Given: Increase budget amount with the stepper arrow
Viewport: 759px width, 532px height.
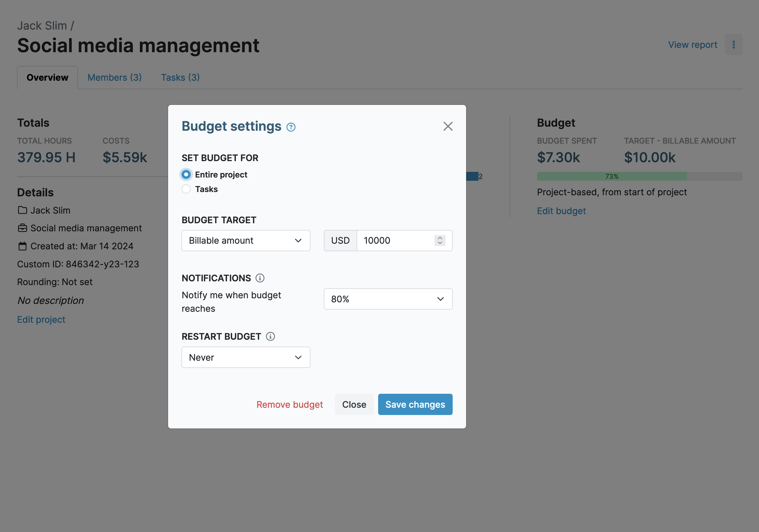Looking at the screenshot, I should coord(440,238).
